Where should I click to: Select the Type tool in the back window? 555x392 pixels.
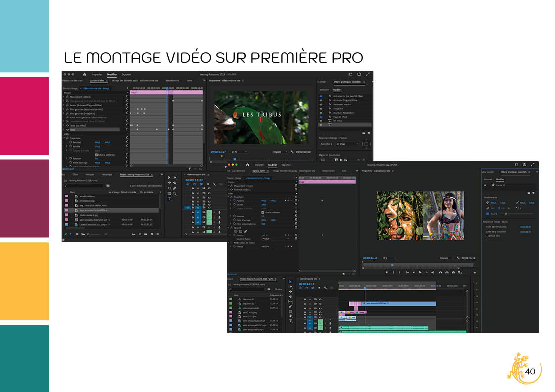pos(169,198)
